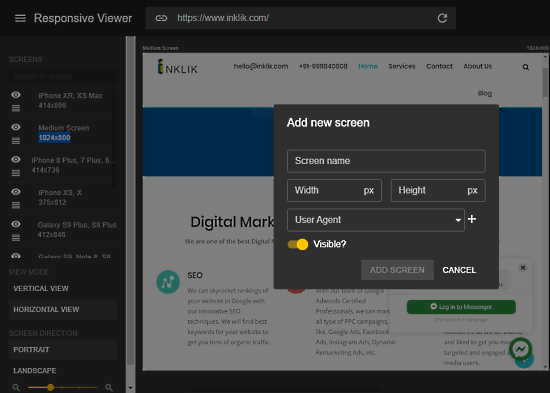
Task: Select the Medium Screen 1024x800 text
Action: [x=54, y=138]
